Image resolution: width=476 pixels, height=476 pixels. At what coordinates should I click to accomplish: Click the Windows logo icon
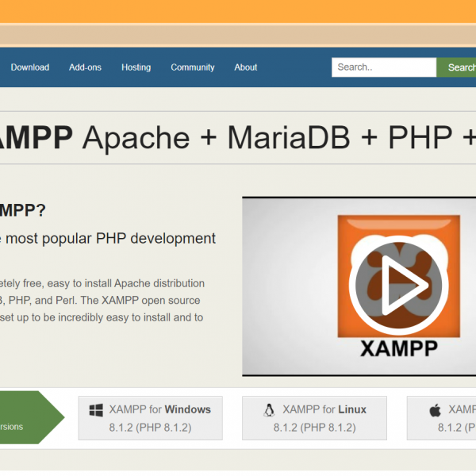pyautogui.click(x=96, y=410)
